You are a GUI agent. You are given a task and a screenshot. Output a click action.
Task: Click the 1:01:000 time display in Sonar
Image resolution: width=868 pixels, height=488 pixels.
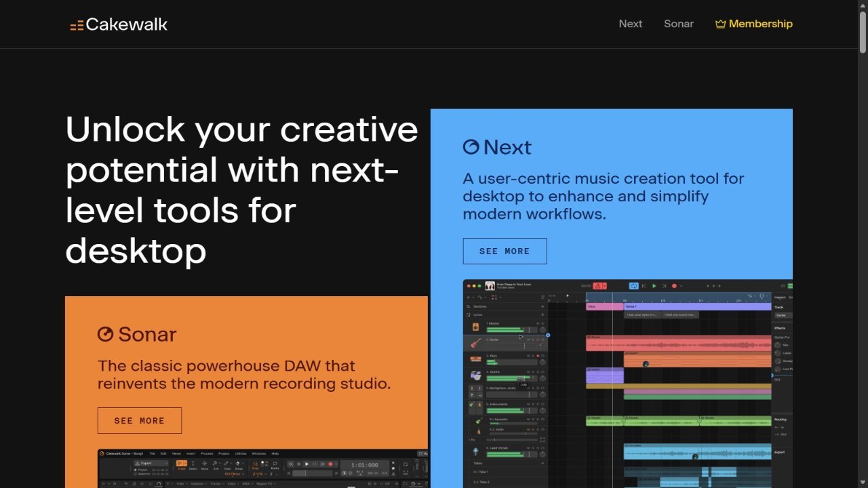pyautogui.click(x=364, y=465)
